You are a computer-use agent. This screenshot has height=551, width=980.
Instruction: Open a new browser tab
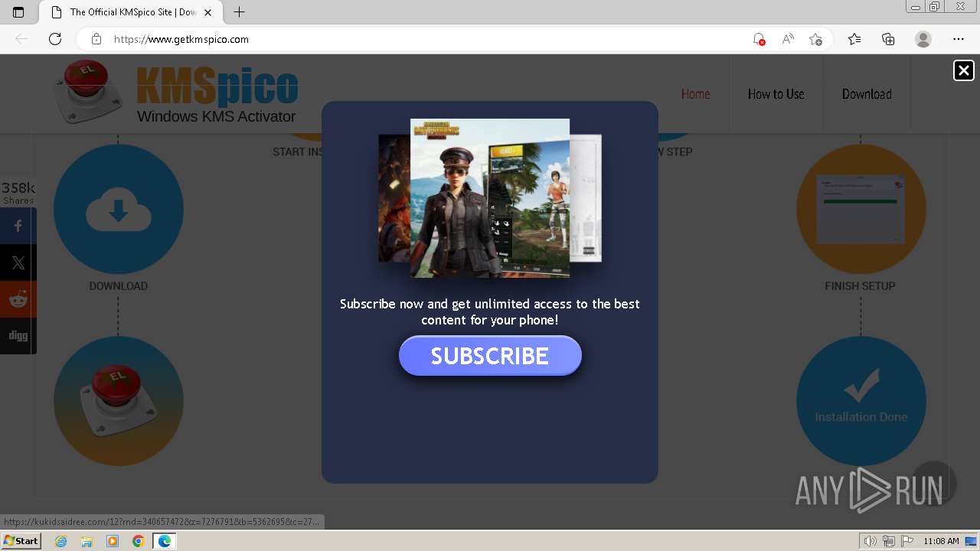pos(240,12)
